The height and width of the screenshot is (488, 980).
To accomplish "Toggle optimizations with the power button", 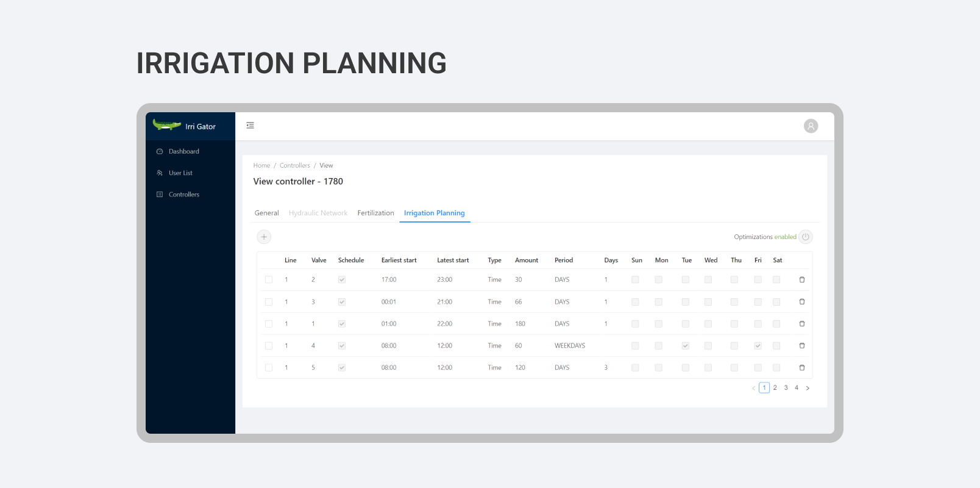I will pyautogui.click(x=806, y=237).
